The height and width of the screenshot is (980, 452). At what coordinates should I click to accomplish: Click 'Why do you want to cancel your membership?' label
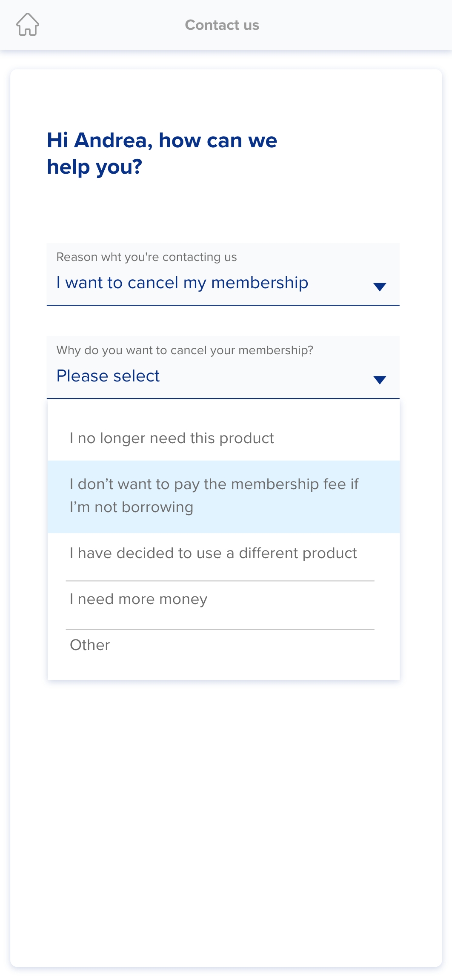(185, 350)
